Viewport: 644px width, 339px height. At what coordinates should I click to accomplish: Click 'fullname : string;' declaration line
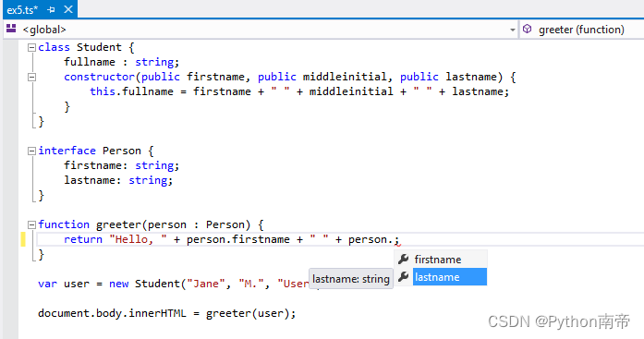(x=122, y=62)
